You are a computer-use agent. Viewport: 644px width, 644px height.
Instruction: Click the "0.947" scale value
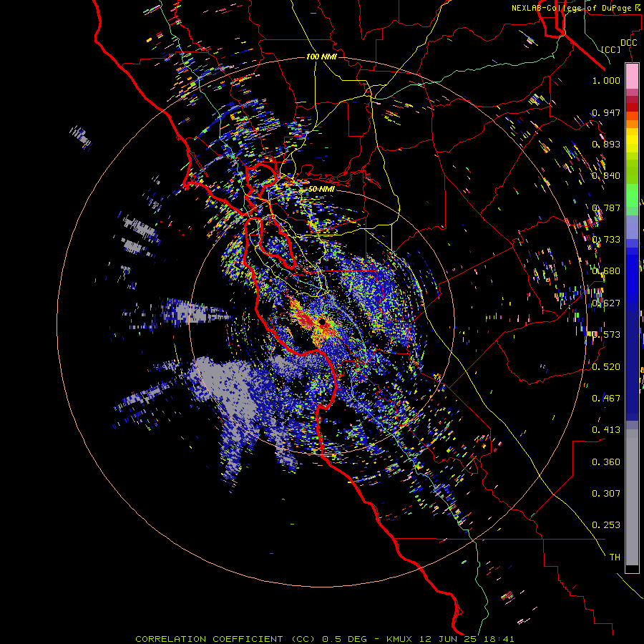point(606,112)
